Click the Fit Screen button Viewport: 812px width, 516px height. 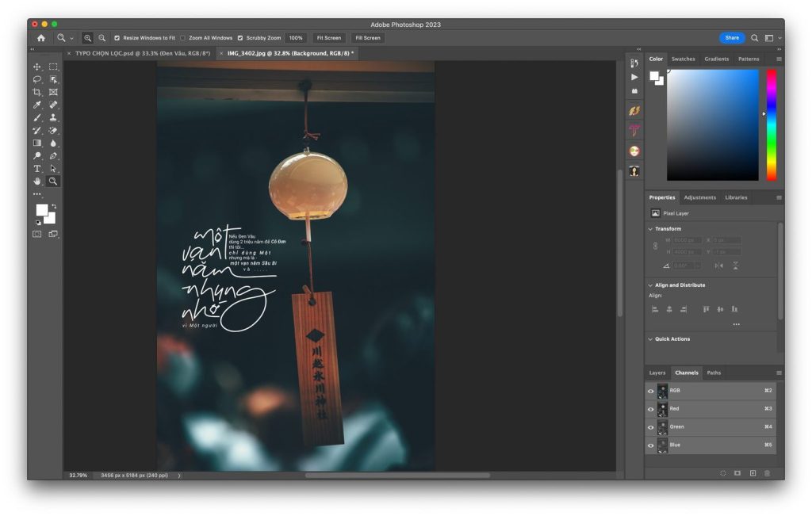point(328,38)
